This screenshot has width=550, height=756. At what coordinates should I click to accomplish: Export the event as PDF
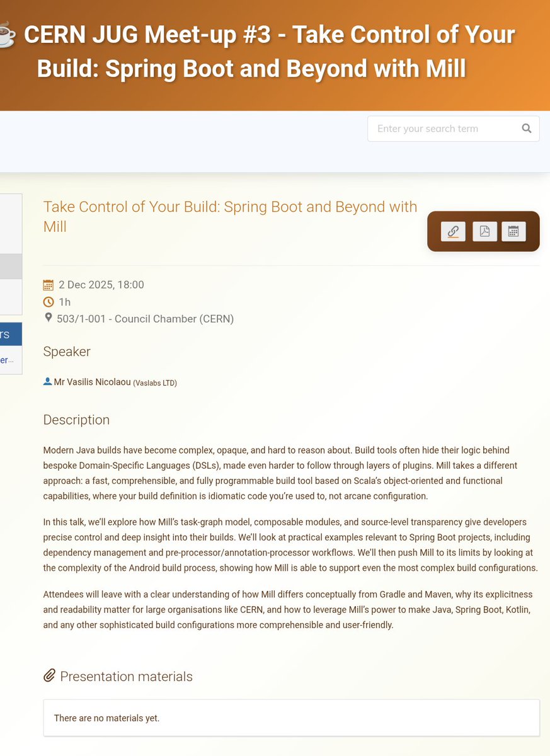pyautogui.click(x=484, y=231)
